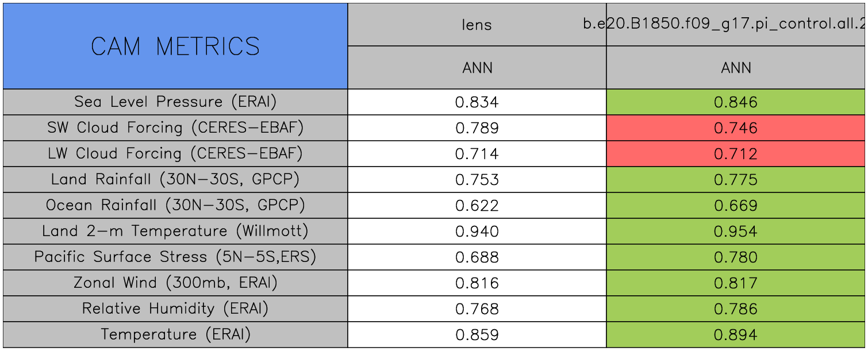Click the lens value 0.688
This screenshot has width=868, height=351.
(477, 257)
